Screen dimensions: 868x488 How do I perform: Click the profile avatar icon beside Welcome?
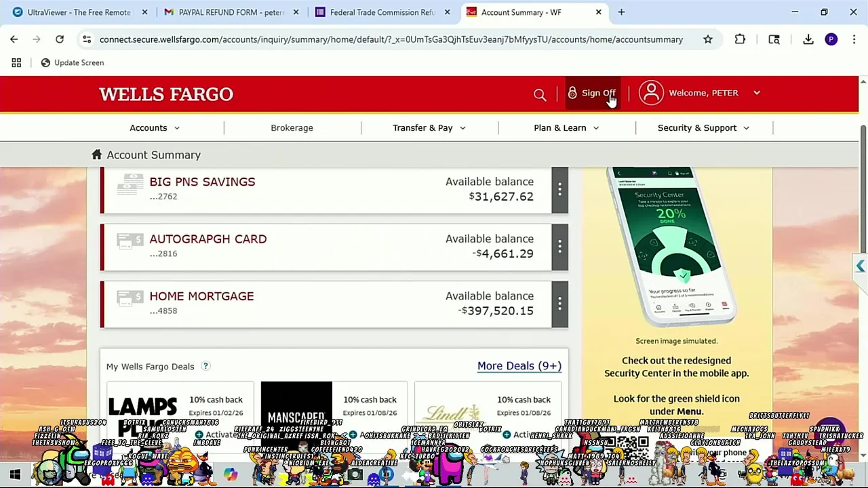point(651,93)
